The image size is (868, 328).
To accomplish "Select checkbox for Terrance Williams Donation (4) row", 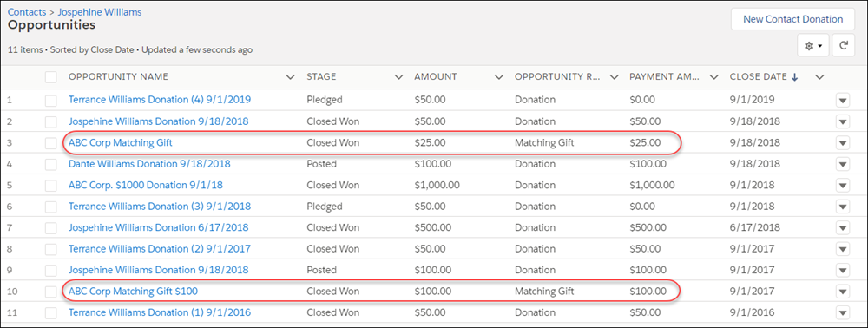I will coord(51,100).
